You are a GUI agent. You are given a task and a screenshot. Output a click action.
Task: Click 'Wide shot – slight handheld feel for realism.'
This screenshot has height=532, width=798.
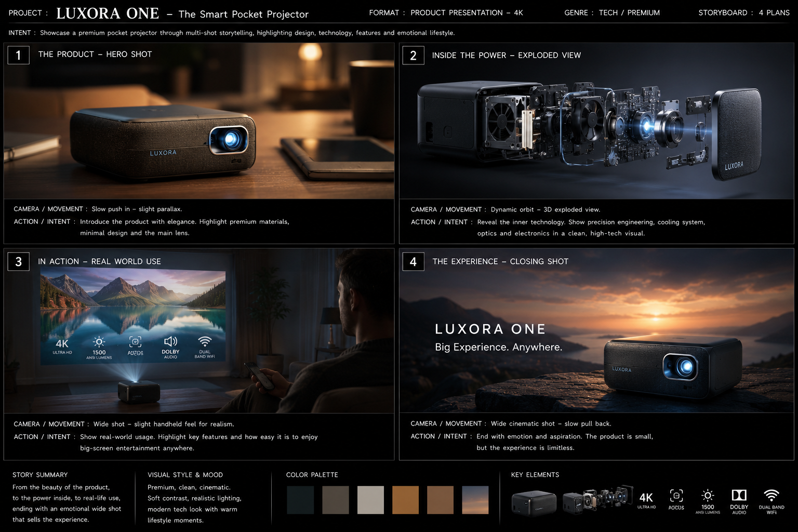[164, 424]
